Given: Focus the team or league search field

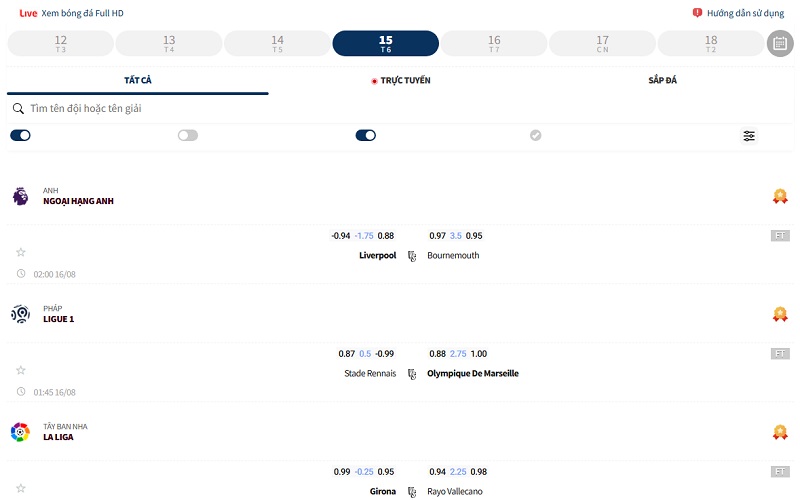Looking at the screenshot, I should coord(401,109).
